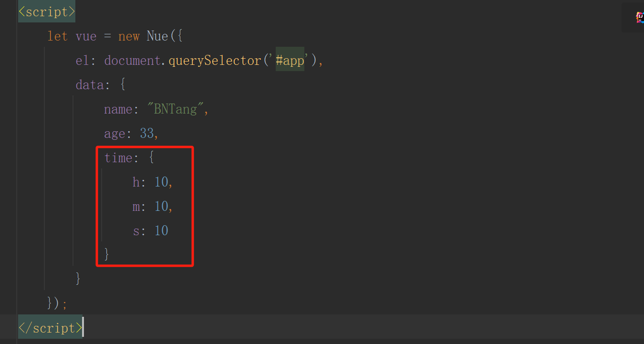This screenshot has width=644, height=344.
Task: Place cursor on the 'let' keyword
Action: (x=57, y=36)
